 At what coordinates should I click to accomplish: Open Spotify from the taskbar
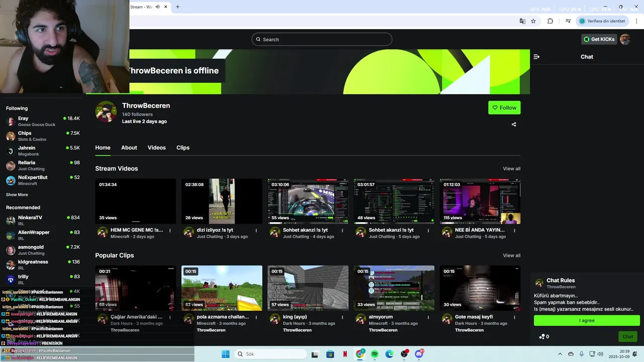pos(375,354)
